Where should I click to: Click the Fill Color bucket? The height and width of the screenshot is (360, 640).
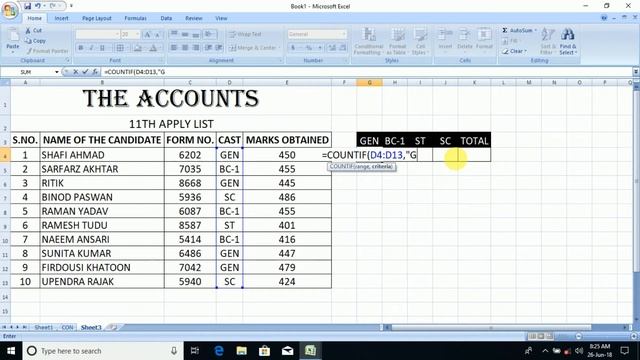(x=138, y=48)
